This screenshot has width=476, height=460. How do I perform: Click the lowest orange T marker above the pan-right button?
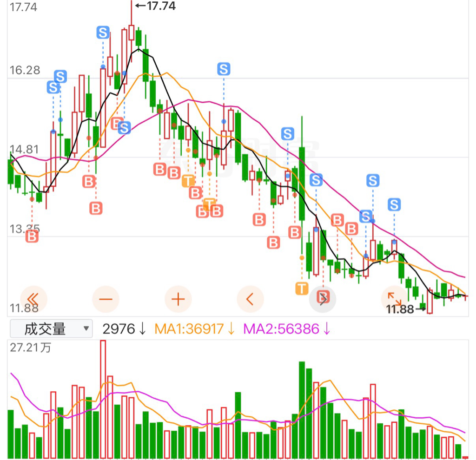(x=302, y=289)
